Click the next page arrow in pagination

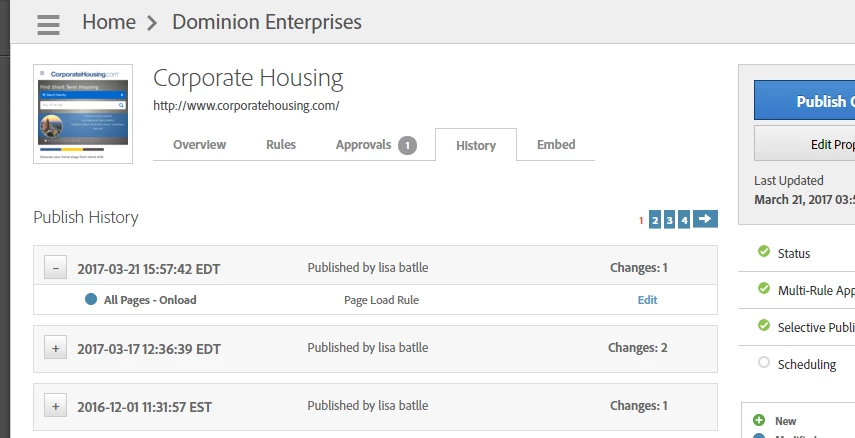[706, 219]
